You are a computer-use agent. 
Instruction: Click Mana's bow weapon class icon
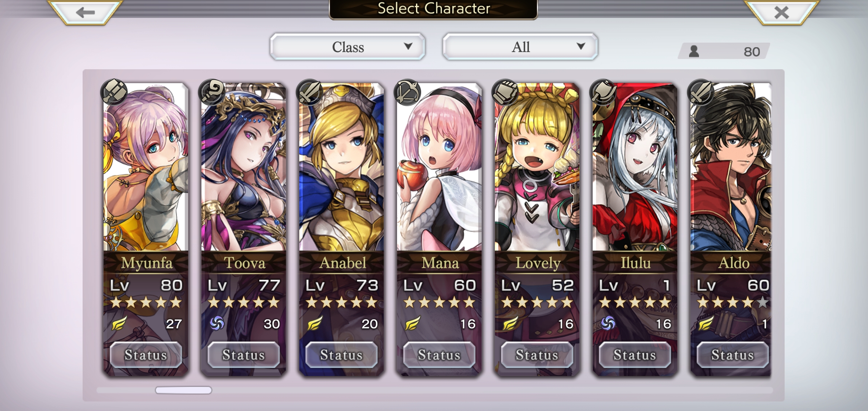[407, 92]
